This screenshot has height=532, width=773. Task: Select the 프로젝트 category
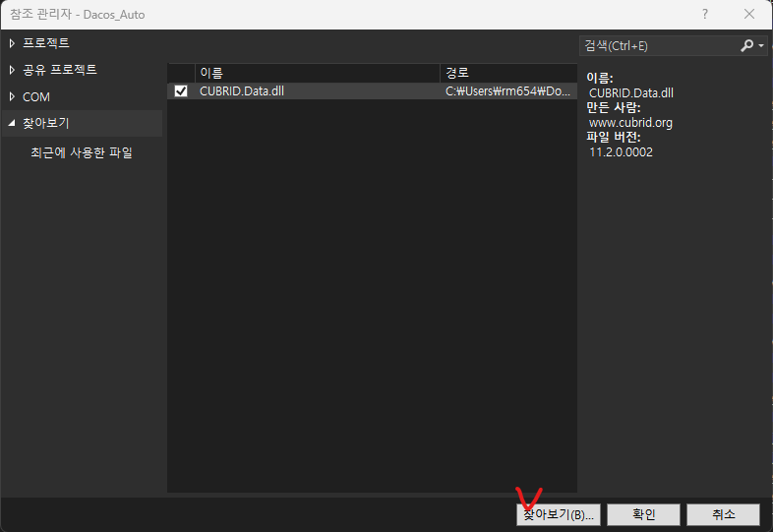(x=46, y=43)
